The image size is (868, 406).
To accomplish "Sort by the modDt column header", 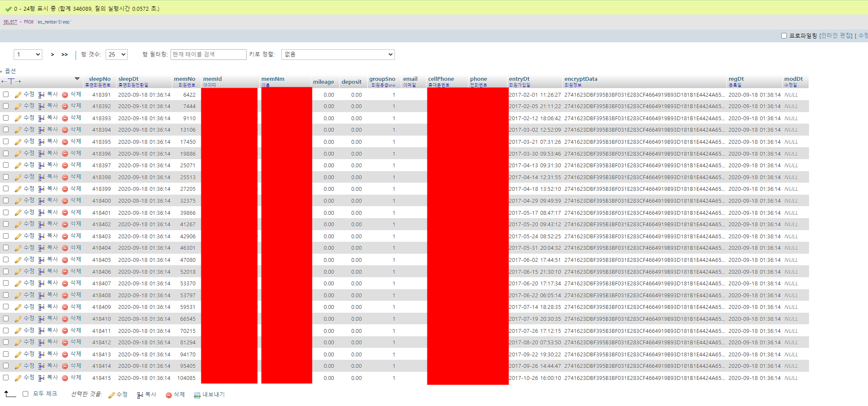I will 793,79.
